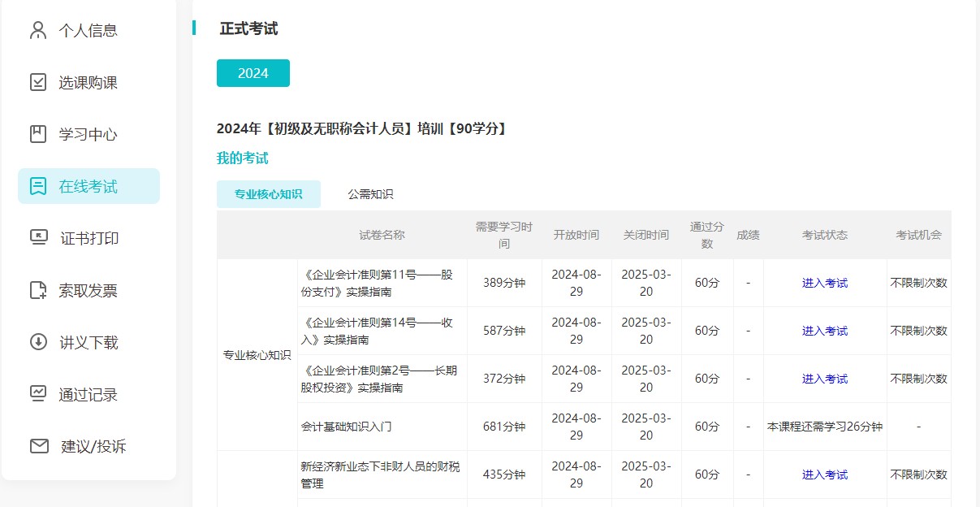Click the download icon beside 讲义下载

tap(38, 342)
